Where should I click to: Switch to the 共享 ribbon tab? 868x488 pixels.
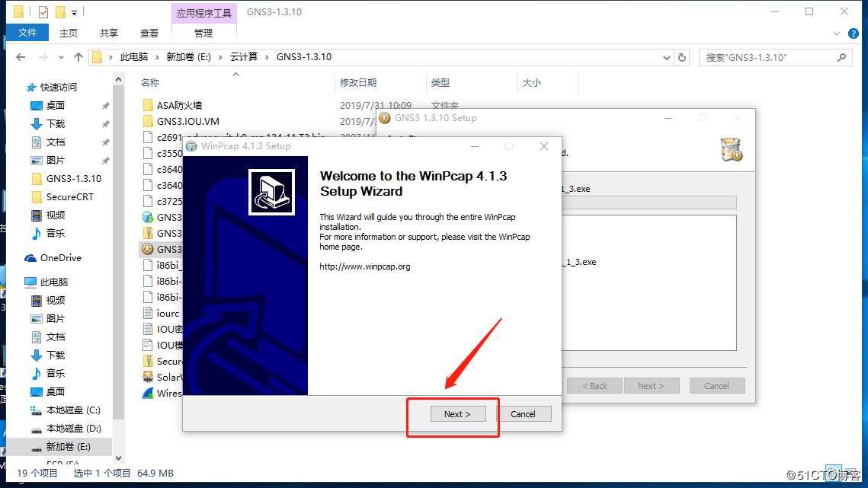click(x=109, y=33)
